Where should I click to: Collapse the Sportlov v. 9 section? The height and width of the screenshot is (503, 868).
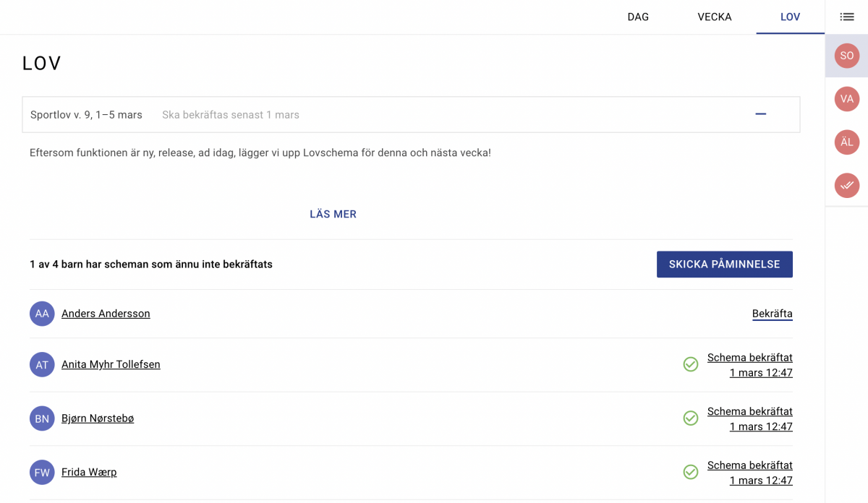(760, 114)
